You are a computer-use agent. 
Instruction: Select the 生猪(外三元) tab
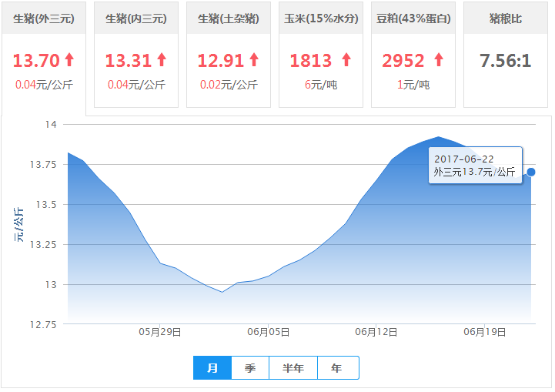pos(43,18)
